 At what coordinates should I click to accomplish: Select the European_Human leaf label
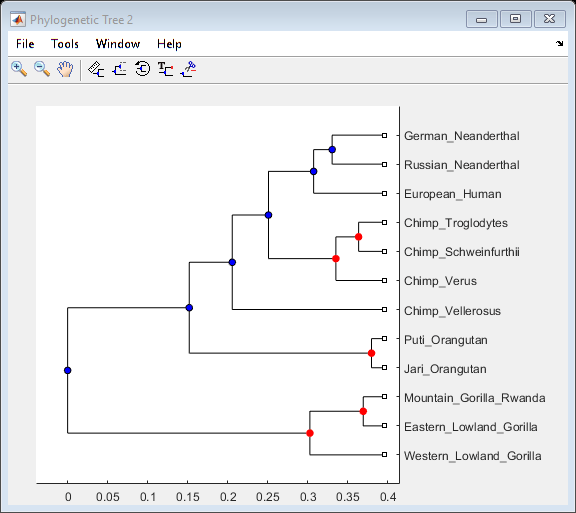tap(453, 194)
